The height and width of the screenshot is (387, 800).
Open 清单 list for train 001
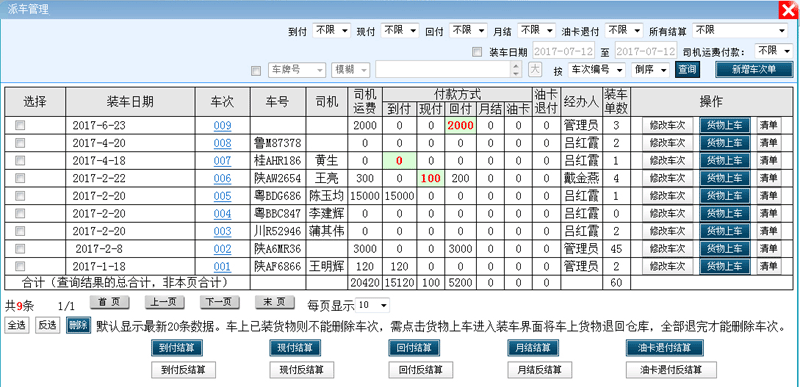768,266
